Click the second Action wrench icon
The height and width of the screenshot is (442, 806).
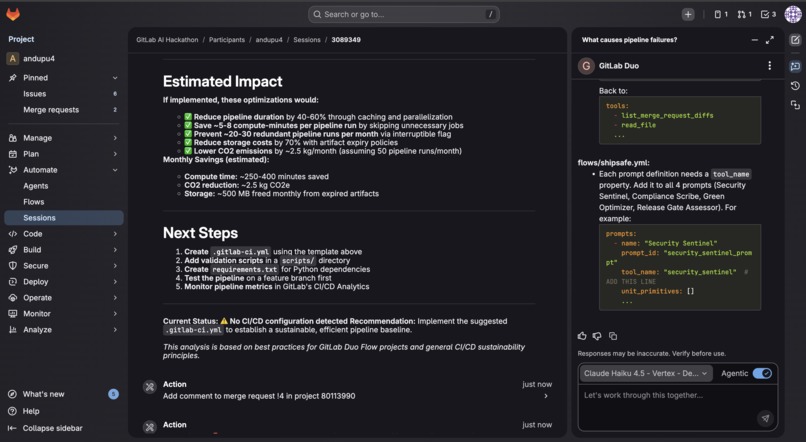tap(150, 427)
